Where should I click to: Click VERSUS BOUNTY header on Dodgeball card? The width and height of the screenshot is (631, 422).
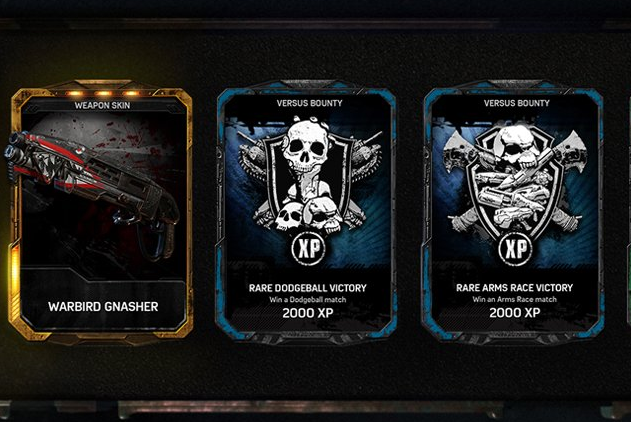309,103
